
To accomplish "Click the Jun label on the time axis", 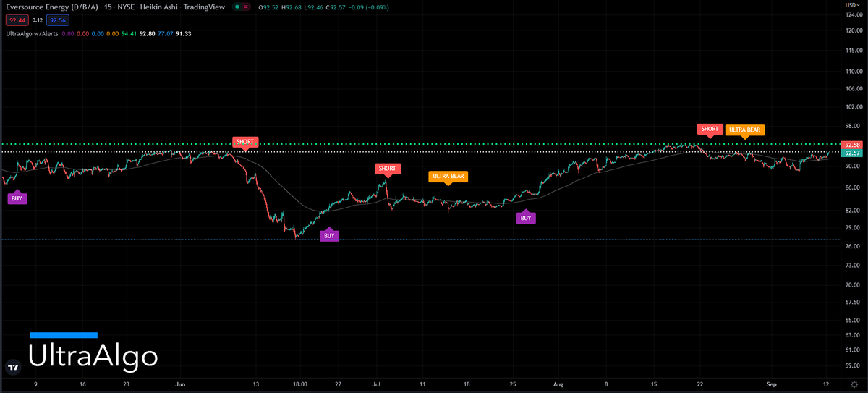I will [180, 385].
